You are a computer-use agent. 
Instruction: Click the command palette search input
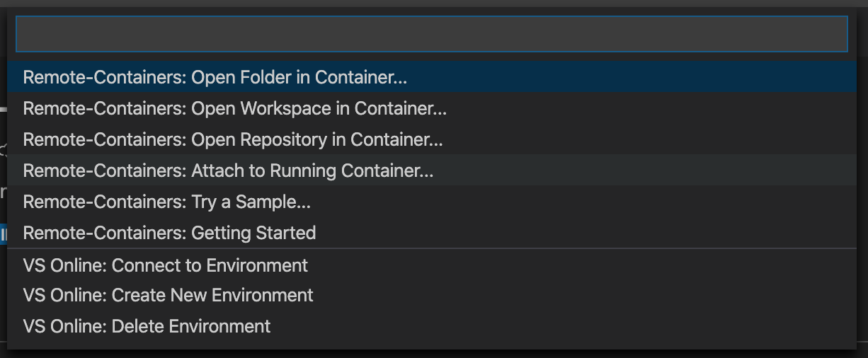[431, 34]
